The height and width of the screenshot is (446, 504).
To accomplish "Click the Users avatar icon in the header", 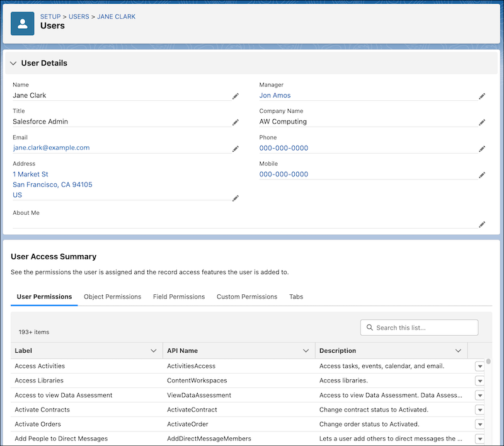I will pos(22,24).
